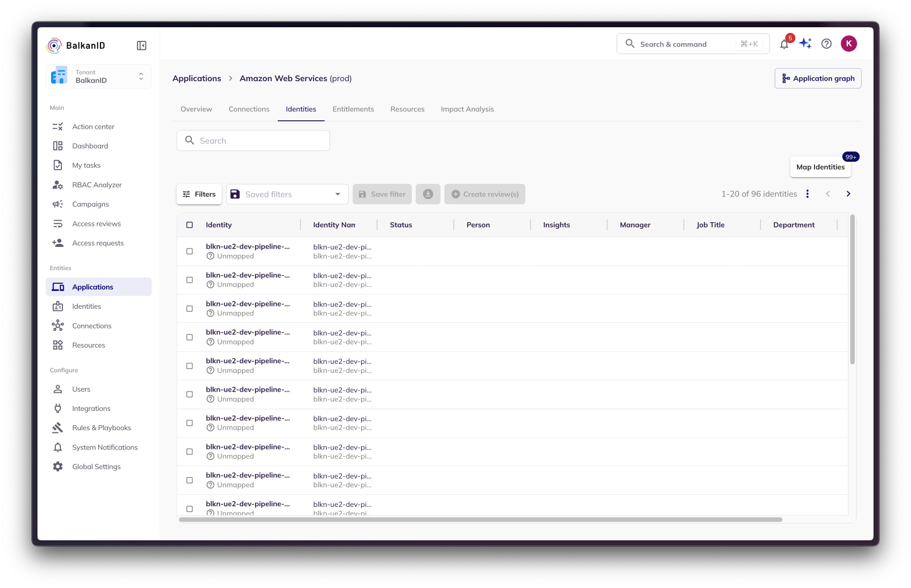911x588 pixels.
Task: Check the eighth identity row checkbox
Action: [x=190, y=452]
